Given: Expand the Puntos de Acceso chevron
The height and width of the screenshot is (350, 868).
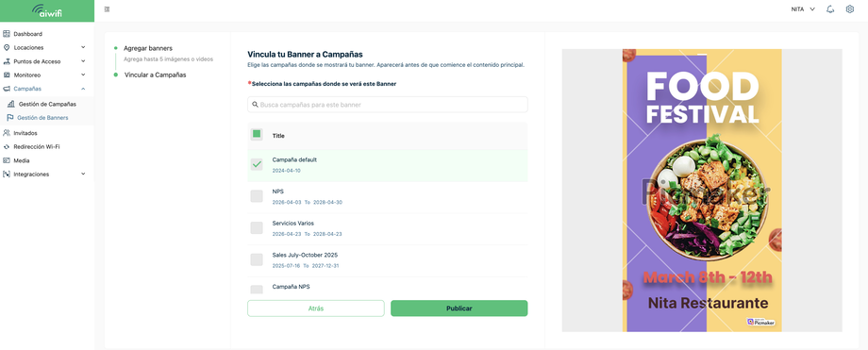Looking at the screenshot, I should tap(83, 61).
